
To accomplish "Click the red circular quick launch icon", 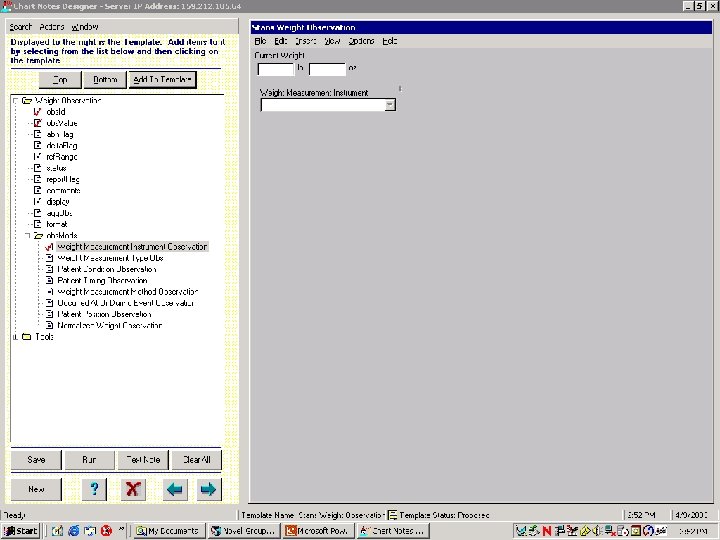I will click(x=107, y=531).
